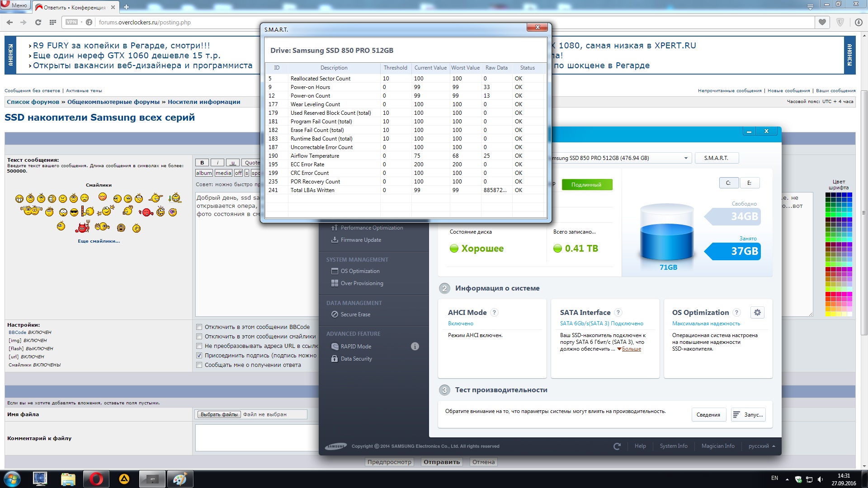Screen dimensions: 868x488
Task: Open Secure Erase in sidebar menu
Action: (355, 314)
